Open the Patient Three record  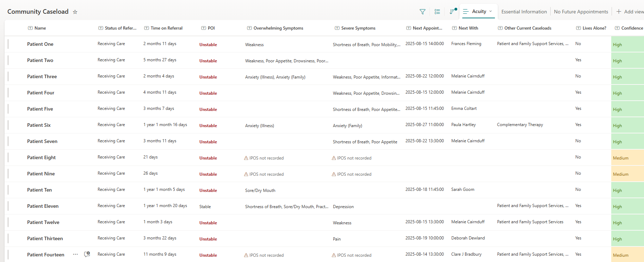[x=42, y=76]
